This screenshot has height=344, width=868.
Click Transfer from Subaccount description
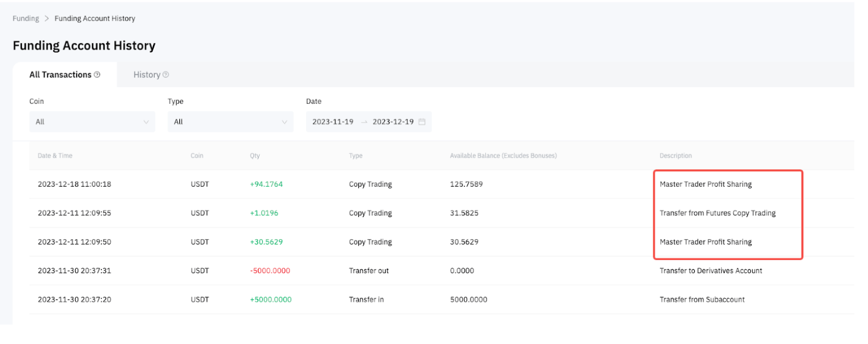(x=702, y=299)
